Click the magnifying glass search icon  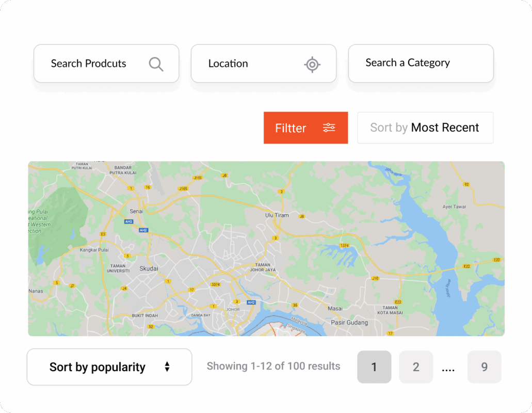coord(156,64)
